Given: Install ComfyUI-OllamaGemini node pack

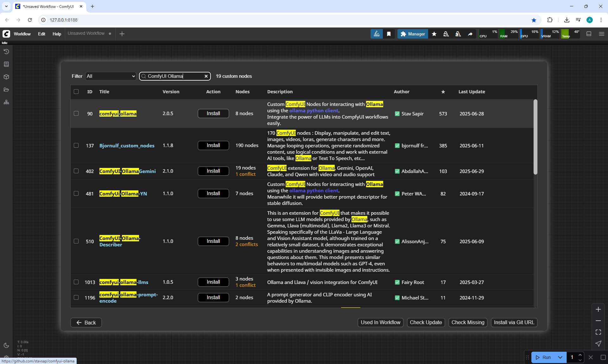Looking at the screenshot, I should coord(213,171).
